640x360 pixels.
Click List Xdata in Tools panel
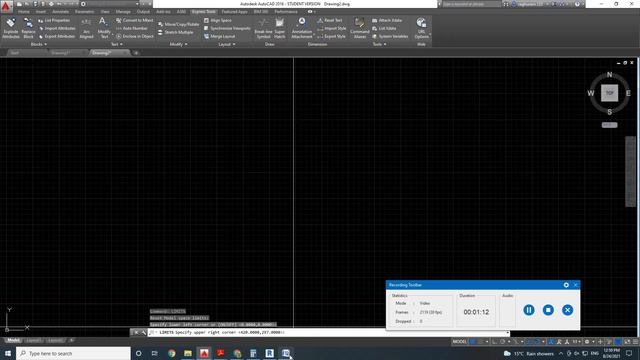point(384,28)
